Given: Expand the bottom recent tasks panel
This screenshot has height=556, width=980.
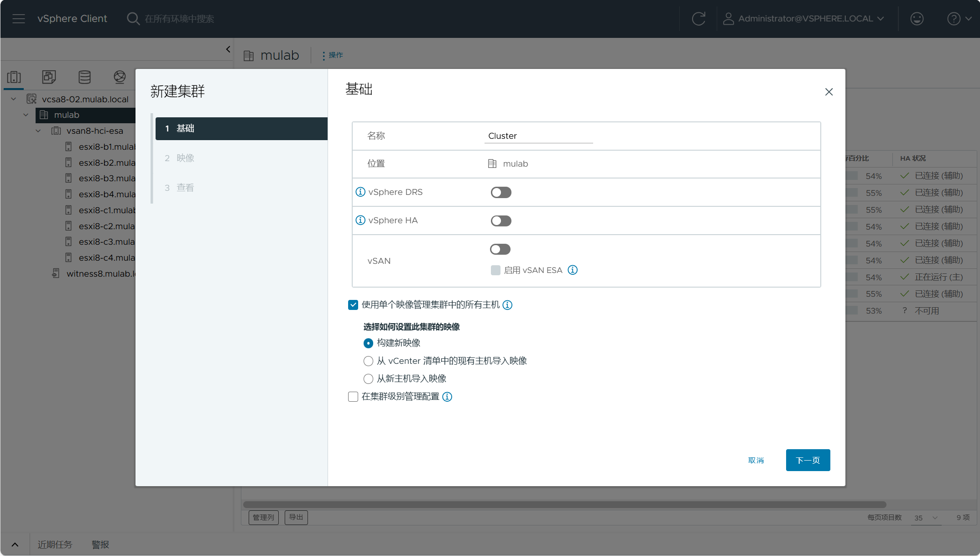Looking at the screenshot, I should pos(15,545).
